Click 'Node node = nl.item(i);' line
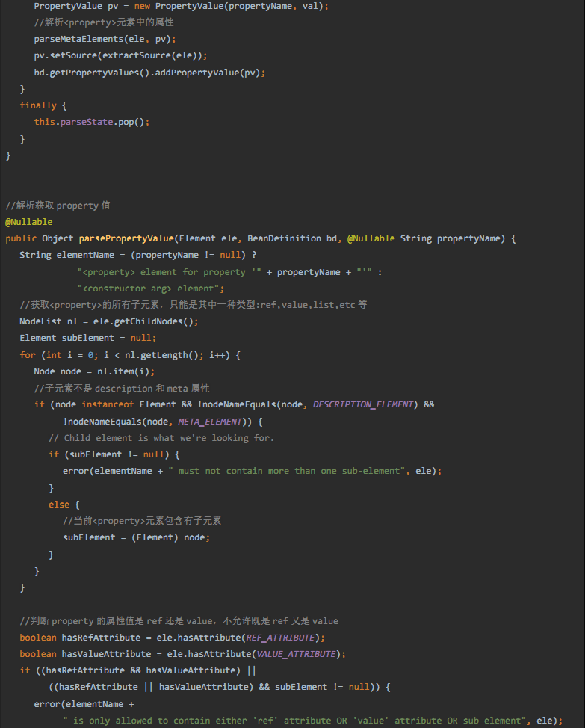Viewport: 585px width, 728px height. 94,371
